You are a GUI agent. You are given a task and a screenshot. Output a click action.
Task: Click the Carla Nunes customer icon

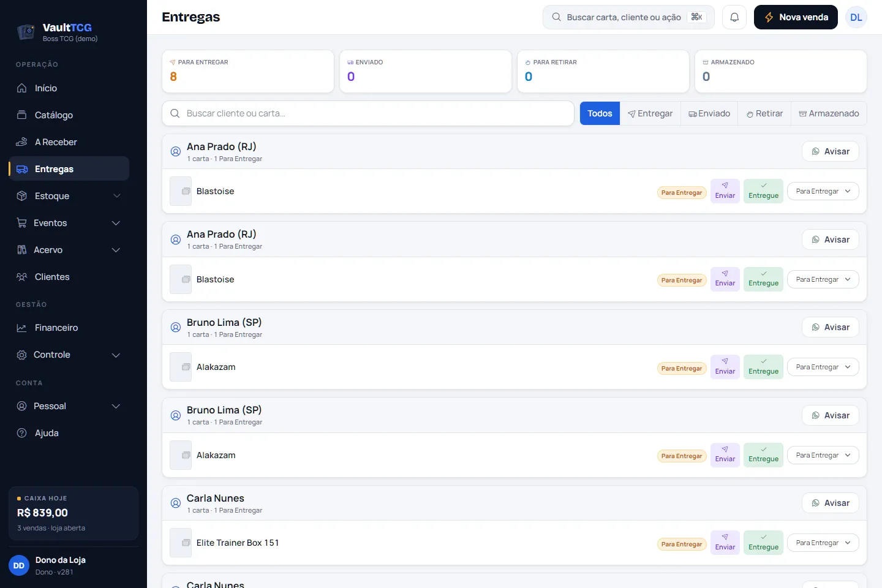point(176,503)
